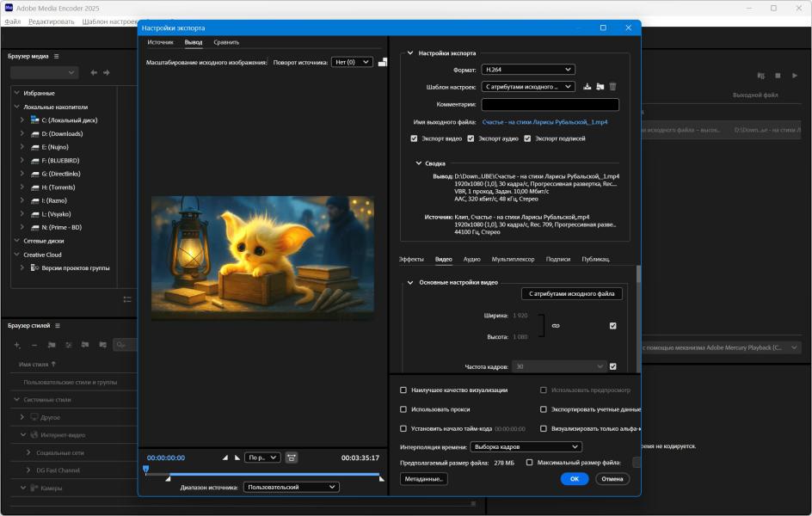Click the set out point triangle
This screenshot has height=516, width=812.
(237, 458)
